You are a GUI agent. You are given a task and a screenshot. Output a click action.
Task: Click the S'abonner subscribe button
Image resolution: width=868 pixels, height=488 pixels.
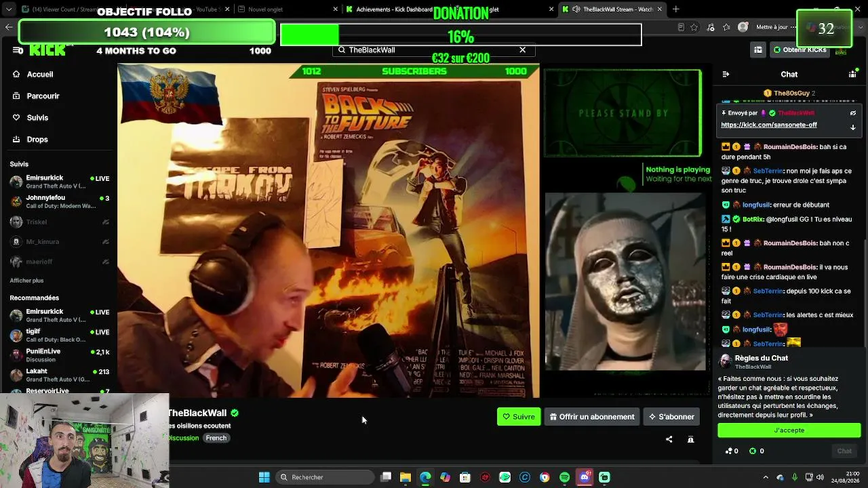[671, 417]
